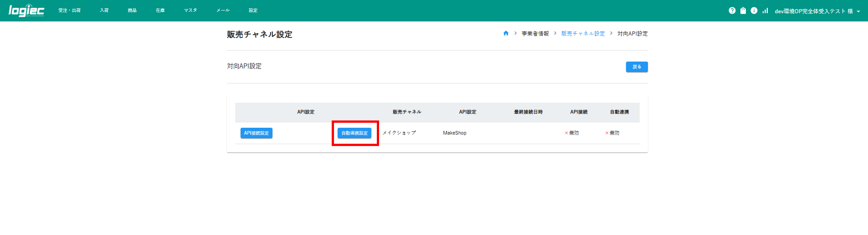868x235 pixels.
Task: Select the MakeShop cell in table row
Action: coord(454,133)
